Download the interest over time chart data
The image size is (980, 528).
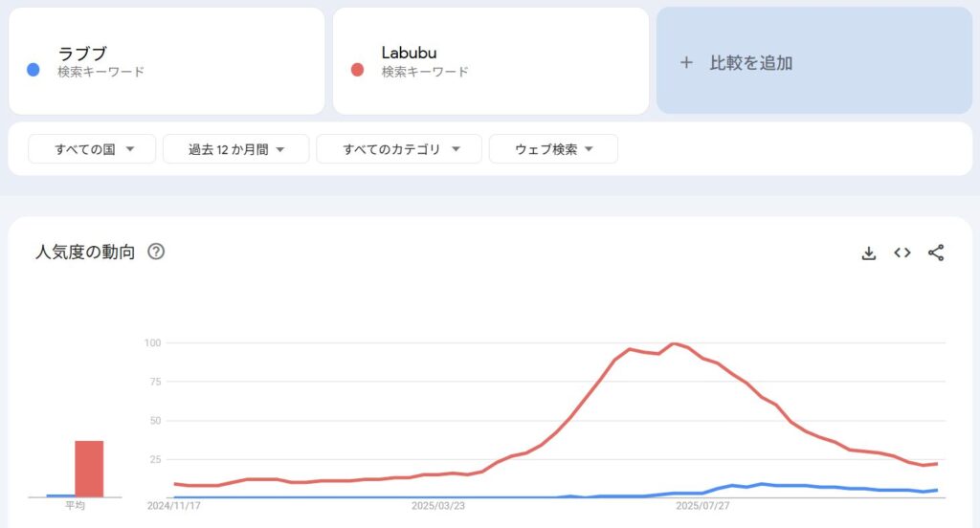point(869,253)
